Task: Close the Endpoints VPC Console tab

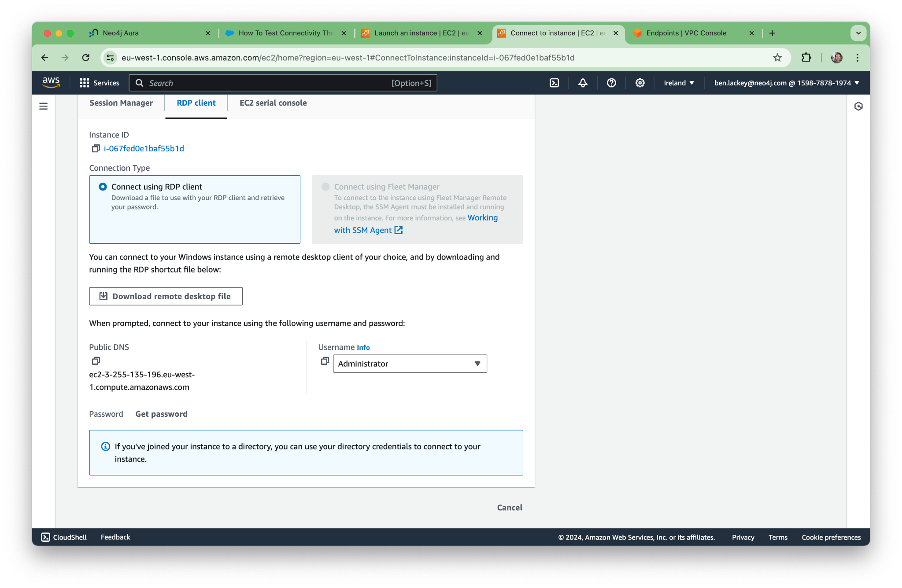Action: 752,33
